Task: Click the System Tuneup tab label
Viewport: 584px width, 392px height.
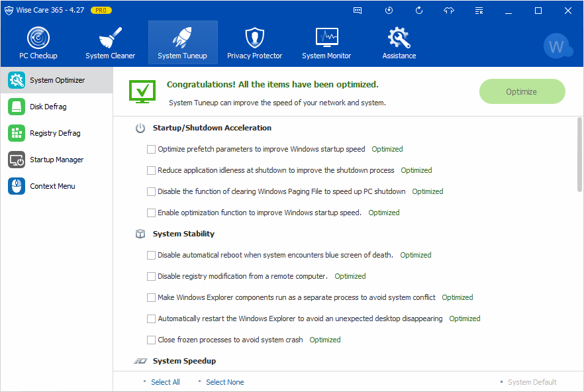Action: (182, 56)
